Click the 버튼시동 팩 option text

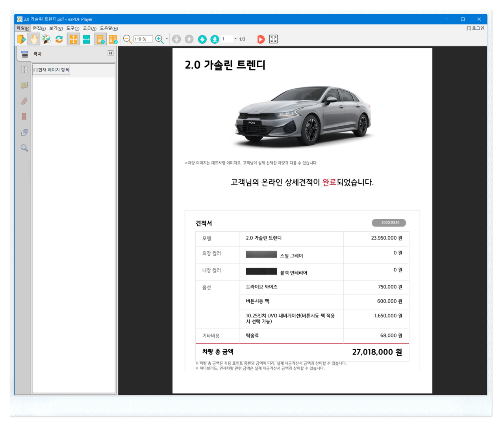258,301
